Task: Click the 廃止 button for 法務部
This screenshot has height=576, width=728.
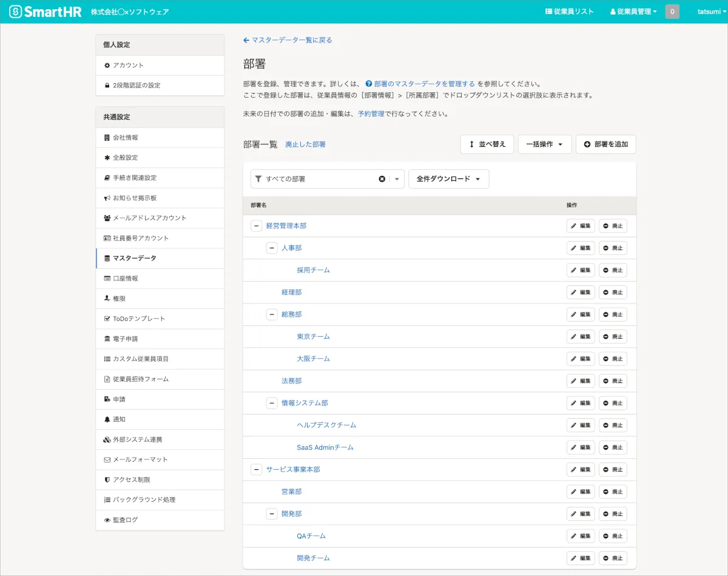Action: [613, 381]
